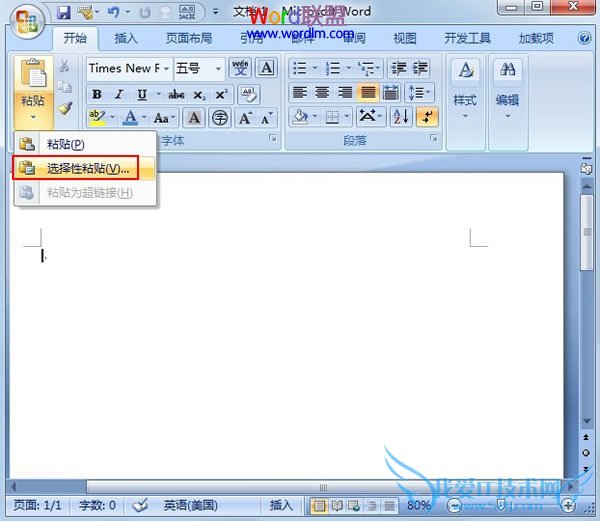Click the Cut scissors icon
This screenshot has height=521, width=600.
point(65,66)
